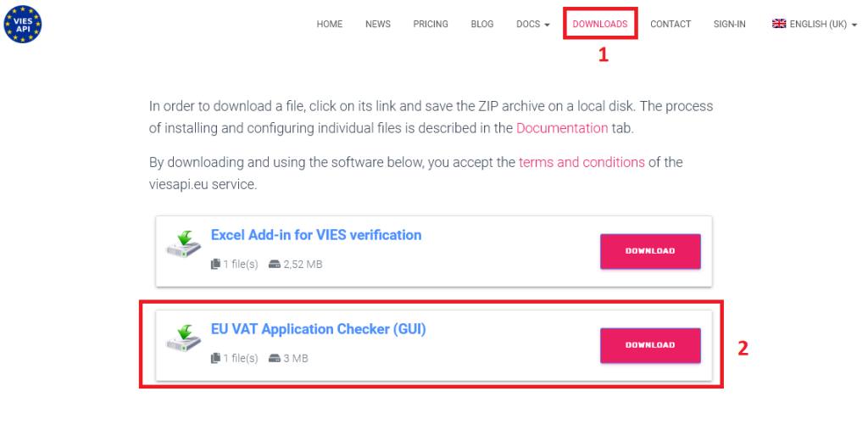
Task: Go to the Home menu item
Action: coord(330,25)
